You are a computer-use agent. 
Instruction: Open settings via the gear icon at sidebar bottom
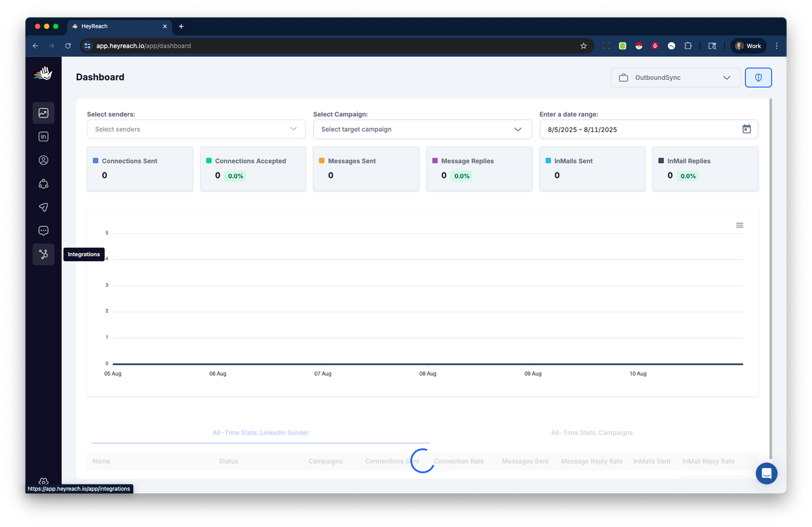pyautogui.click(x=43, y=481)
